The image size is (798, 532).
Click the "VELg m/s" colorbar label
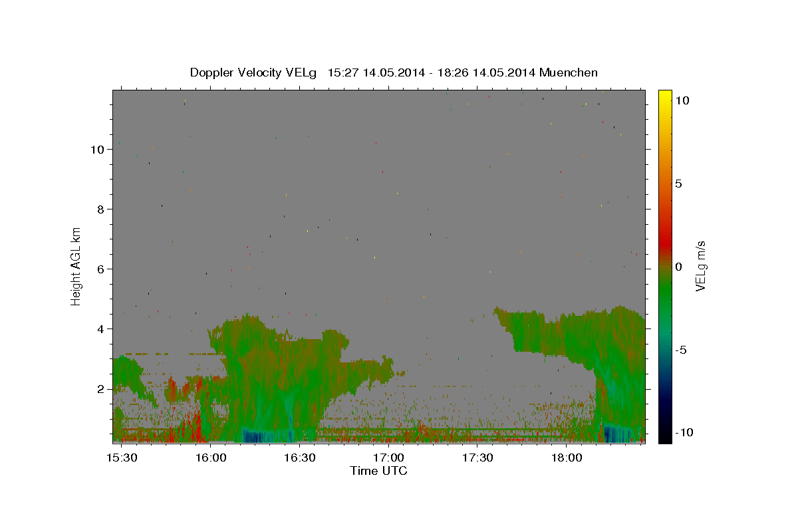(700, 265)
